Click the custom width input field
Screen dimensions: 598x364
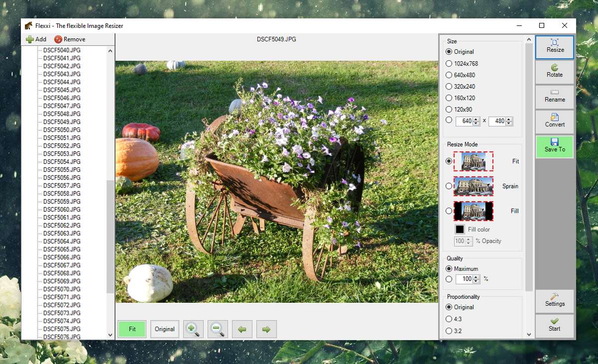click(x=464, y=121)
